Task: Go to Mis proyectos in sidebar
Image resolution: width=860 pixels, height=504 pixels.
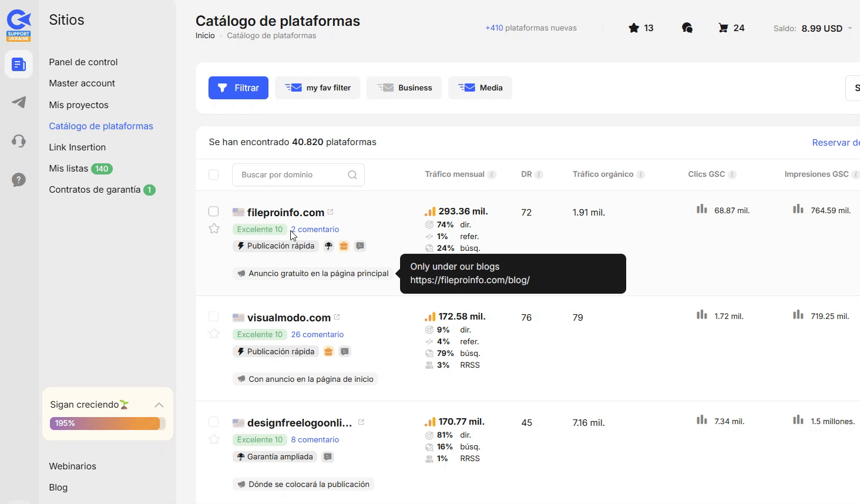Action: coord(79,105)
